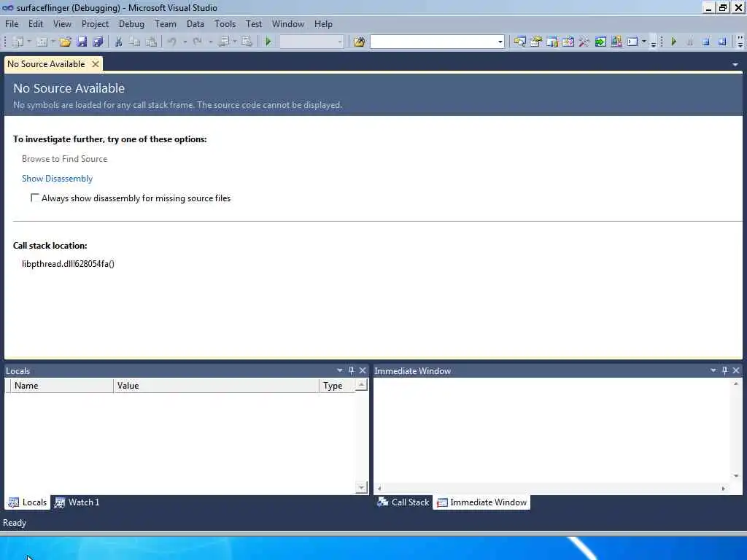747x560 pixels.
Task: Open the Tools menu
Action: 225,24
